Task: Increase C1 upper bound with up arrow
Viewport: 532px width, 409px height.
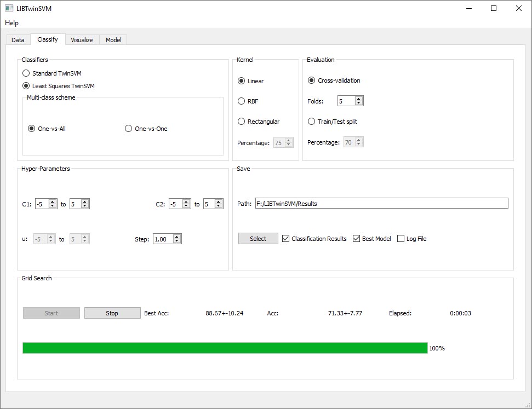Action: click(x=85, y=202)
